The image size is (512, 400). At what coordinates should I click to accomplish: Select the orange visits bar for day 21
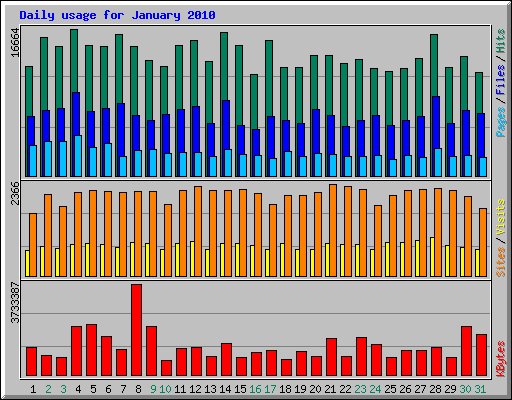click(x=333, y=230)
